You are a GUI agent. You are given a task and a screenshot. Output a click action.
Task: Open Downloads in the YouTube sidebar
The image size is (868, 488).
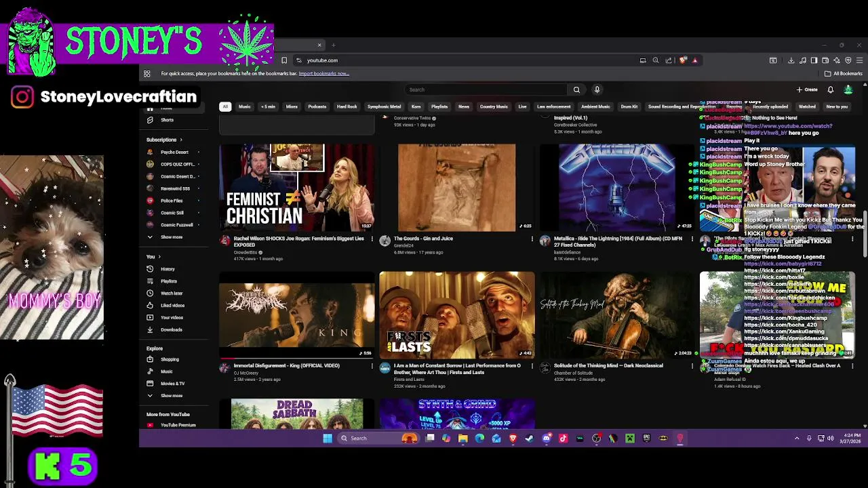pos(175,330)
